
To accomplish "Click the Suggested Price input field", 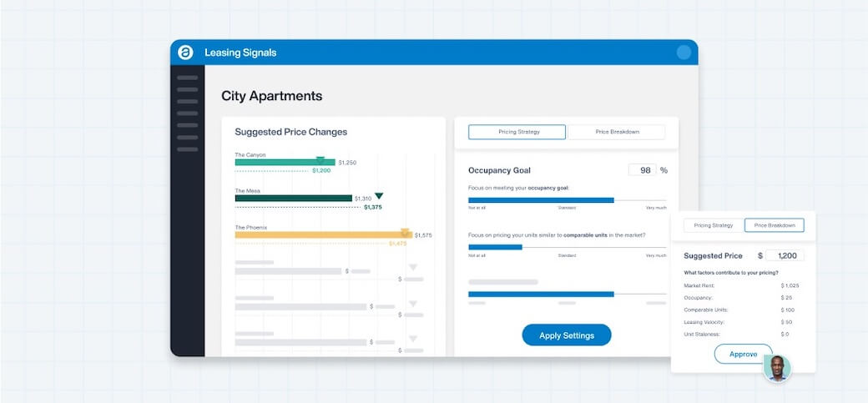I will (x=785, y=256).
